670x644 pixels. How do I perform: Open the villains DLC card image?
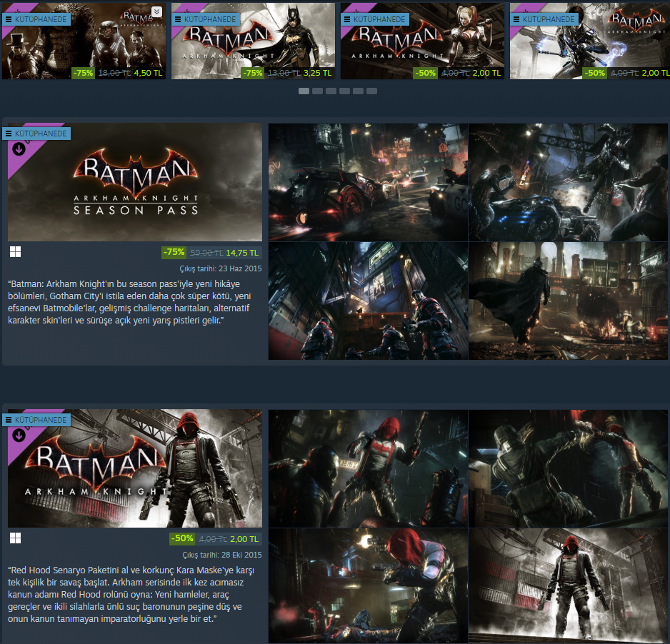point(84,41)
